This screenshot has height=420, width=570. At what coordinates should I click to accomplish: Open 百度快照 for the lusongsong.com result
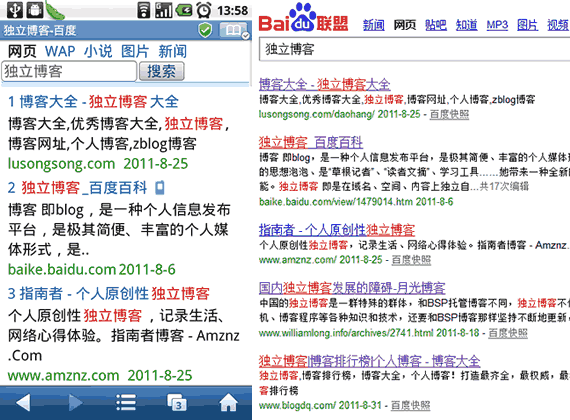449,115
